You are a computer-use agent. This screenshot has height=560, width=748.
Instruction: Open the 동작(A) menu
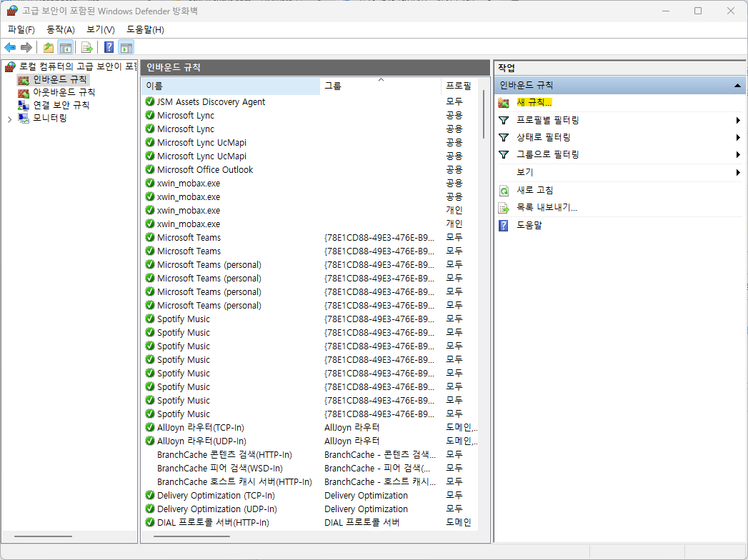click(x=61, y=29)
